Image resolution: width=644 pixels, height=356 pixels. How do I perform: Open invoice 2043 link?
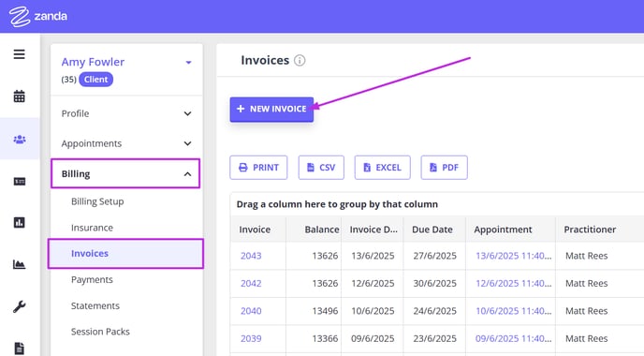tap(251, 256)
